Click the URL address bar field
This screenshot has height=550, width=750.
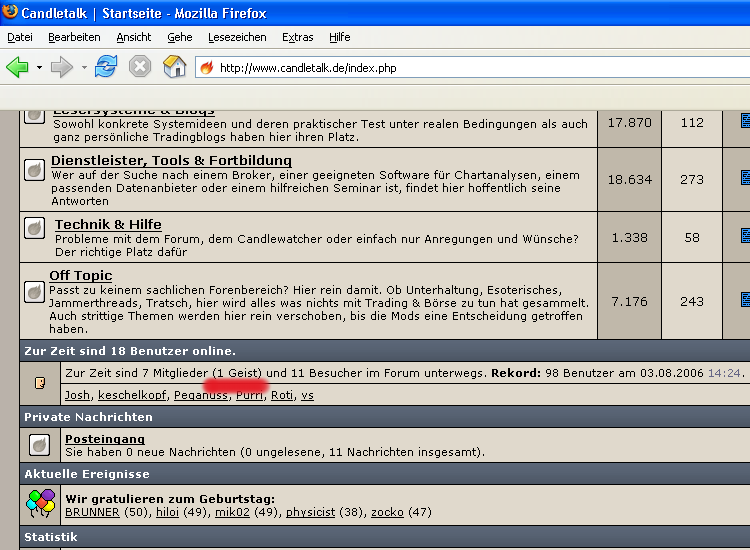pyautogui.click(x=470, y=68)
